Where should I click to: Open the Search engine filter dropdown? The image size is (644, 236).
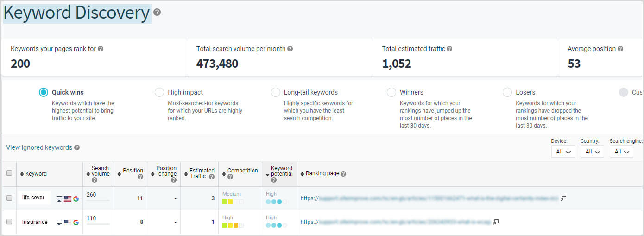click(621, 152)
